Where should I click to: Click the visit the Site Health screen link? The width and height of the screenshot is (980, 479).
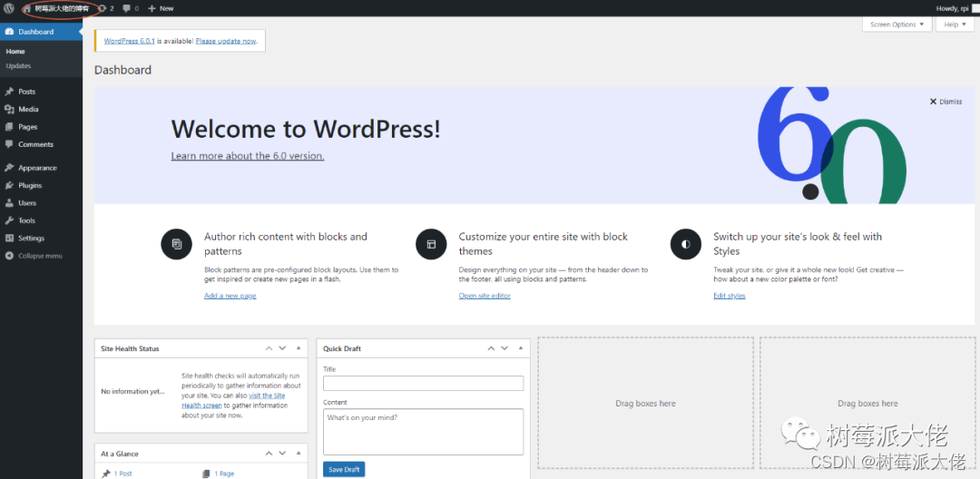234,400
